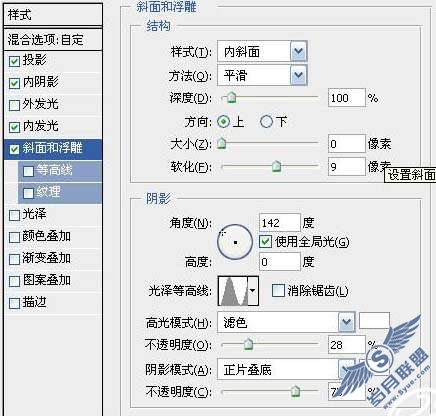436x416 pixels.
Task: Uncheck the 投影 checkbox
Action: click(14, 61)
